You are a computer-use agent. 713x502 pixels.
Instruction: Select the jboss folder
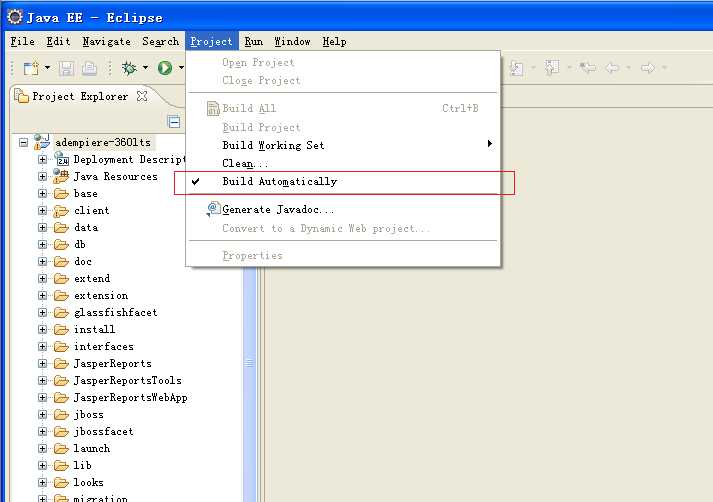click(89, 415)
